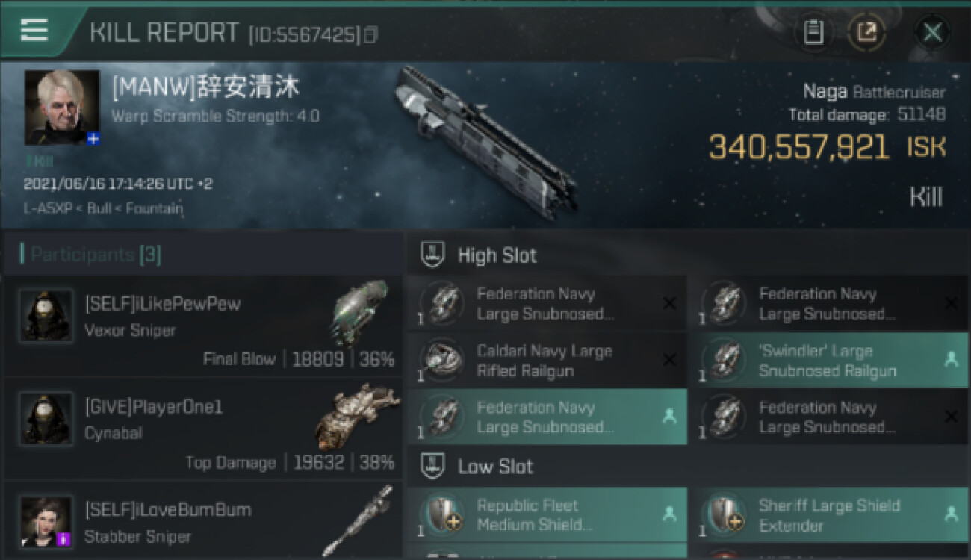Open iLoveBumBum Stabber Sniper portrait

tap(46, 522)
